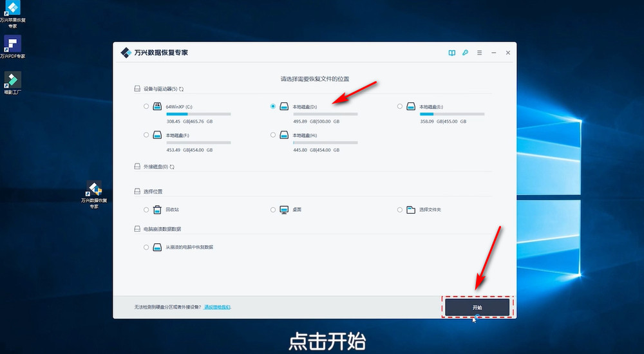Select the 本地磁盘(D:) radio button
This screenshot has height=354, width=644.
pyautogui.click(x=273, y=106)
